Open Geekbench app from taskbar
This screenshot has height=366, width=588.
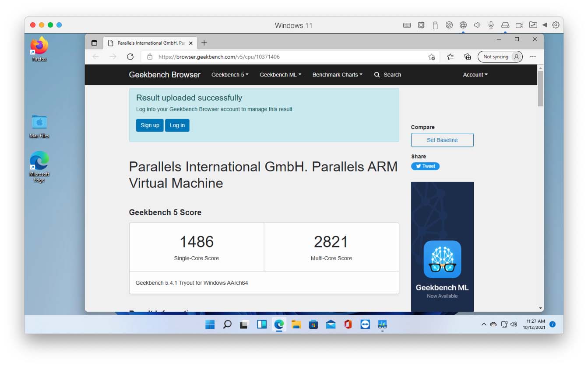coord(382,324)
